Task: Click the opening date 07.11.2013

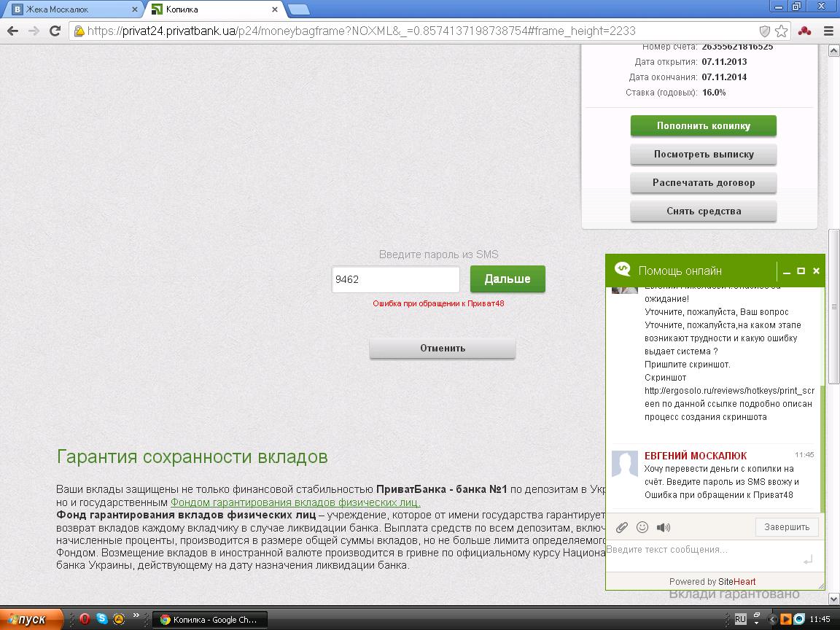Action: coord(724,61)
